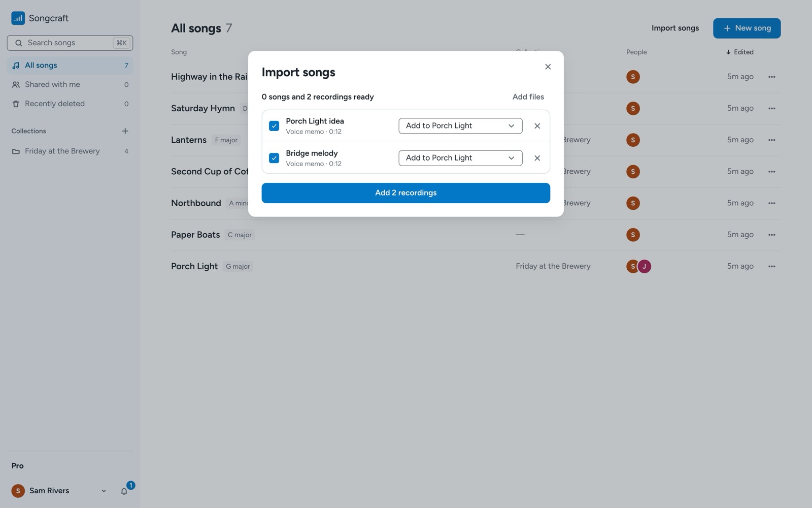The image size is (812, 508).
Task: Create a New song
Action: pyautogui.click(x=747, y=28)
